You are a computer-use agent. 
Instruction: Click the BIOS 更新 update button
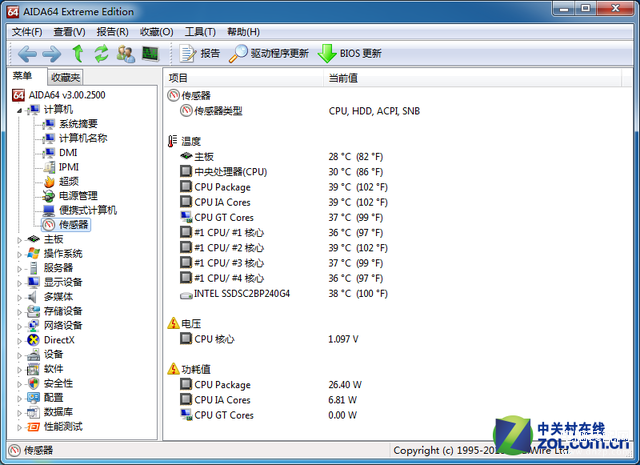pos(350,53)
